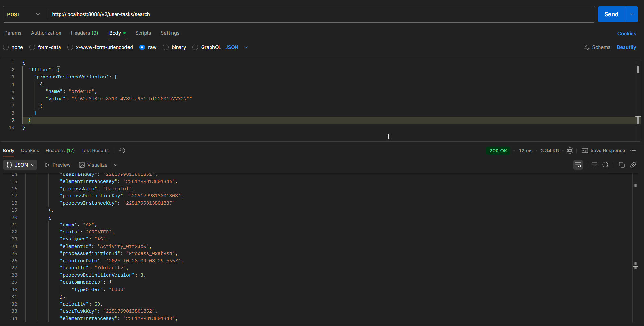Open Test Results tab
The width and height of the screenshot is (644, 326).
click(95, 151)
